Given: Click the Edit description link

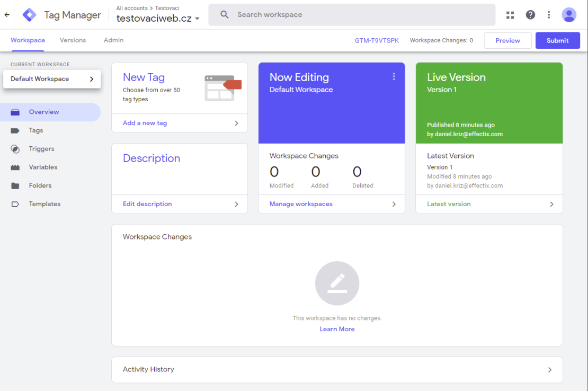Looking at the screenshot, I should [x=147, y=204].
